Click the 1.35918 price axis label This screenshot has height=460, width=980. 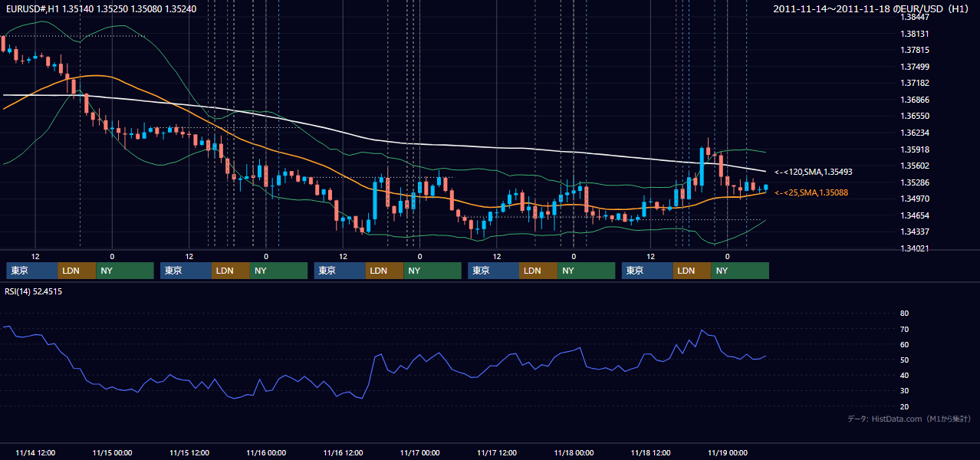tap(915, 149)
